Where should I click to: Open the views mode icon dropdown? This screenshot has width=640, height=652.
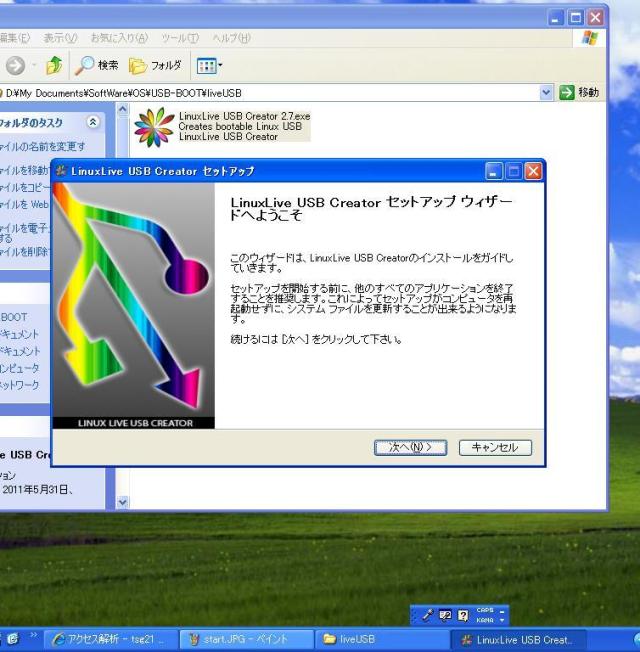pos(208,65)
